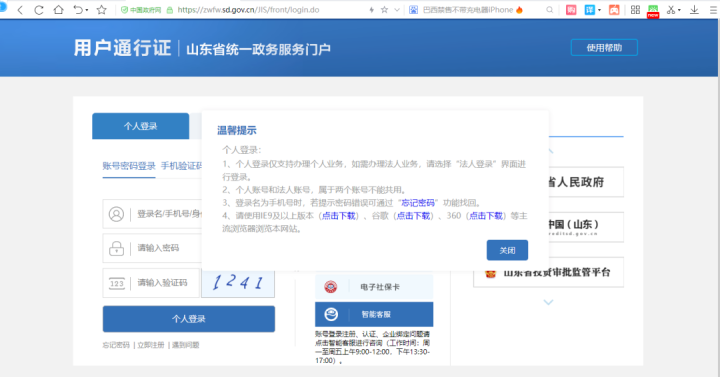The width and height of the screenshot is (720, 377).
Task: Select the 个人登录 tab
Action: point(141,126)
